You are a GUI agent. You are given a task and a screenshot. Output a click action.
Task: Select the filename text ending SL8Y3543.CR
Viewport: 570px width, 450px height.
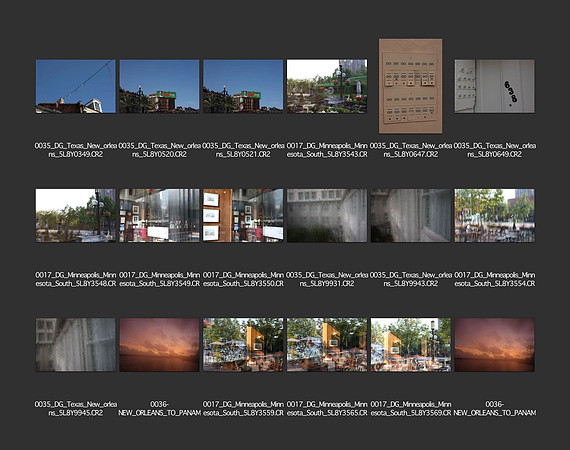327,150
